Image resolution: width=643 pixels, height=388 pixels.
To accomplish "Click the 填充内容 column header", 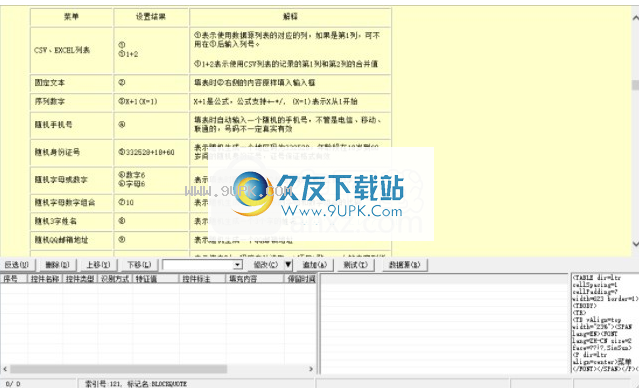I will coord(254,279).
